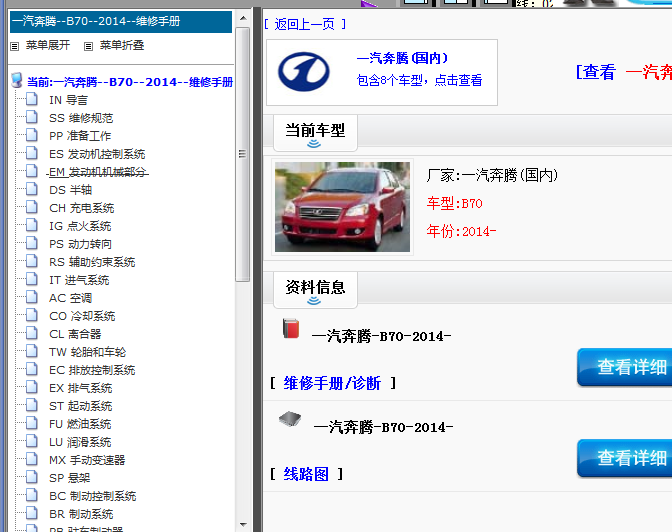
Task: Open the SP 悬架 chapter
Action: 69,478
